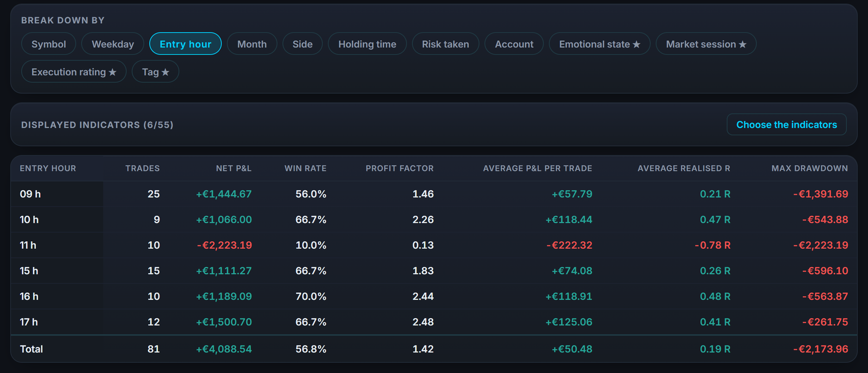This screenshot has height=373, width=868.
Task: Select the 10 h row label
Action: 29,220
